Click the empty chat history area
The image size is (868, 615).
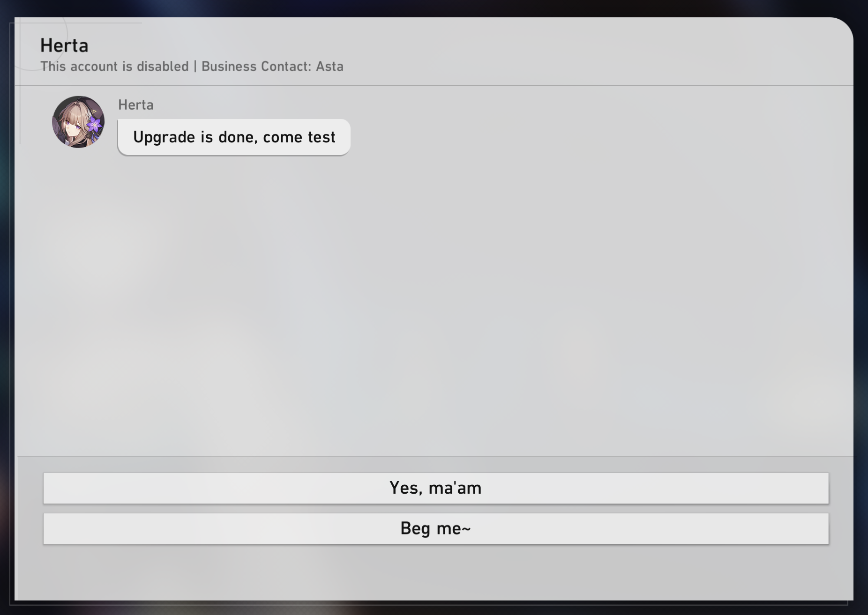(x=434, y=304)
